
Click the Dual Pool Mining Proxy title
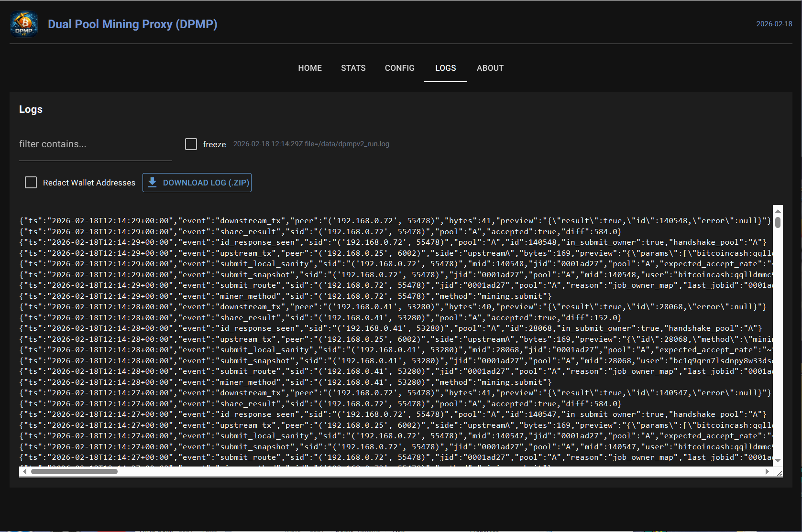pos(132,24)
